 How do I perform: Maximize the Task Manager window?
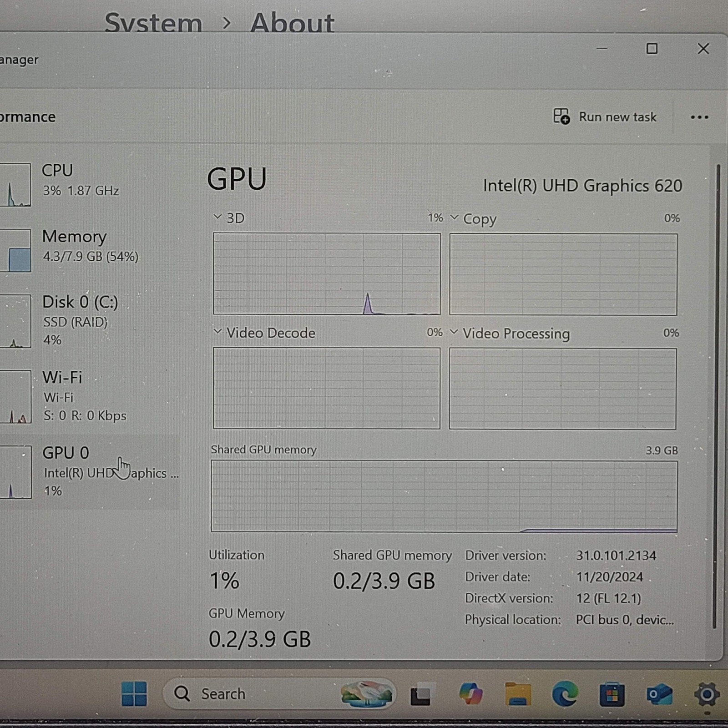tap(652, 49)
